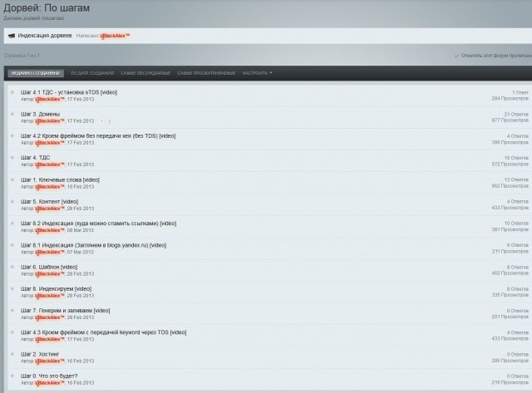The width and height of the screenshot is (532, 393).
Task: Click star icon beside 'Шаг 5. Контент' topic
Action: click(12, 201)
